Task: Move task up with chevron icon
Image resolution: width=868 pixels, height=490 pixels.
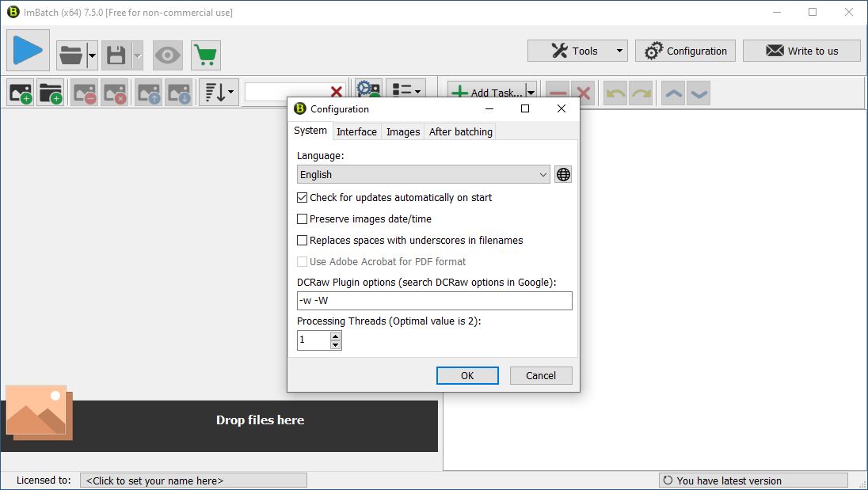Action: [x=674, y=93]
